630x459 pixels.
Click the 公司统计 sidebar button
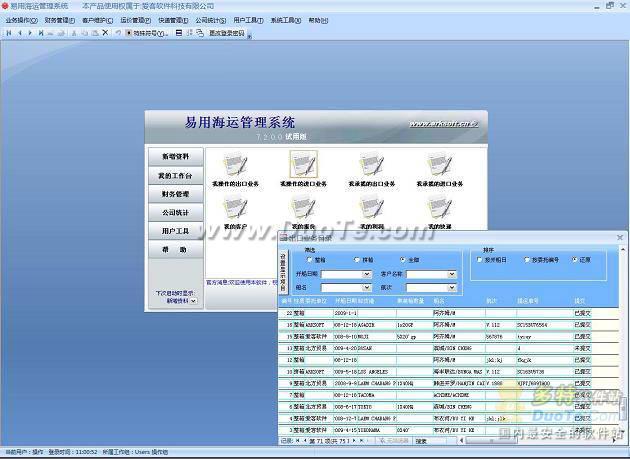[x=174, y=213]
